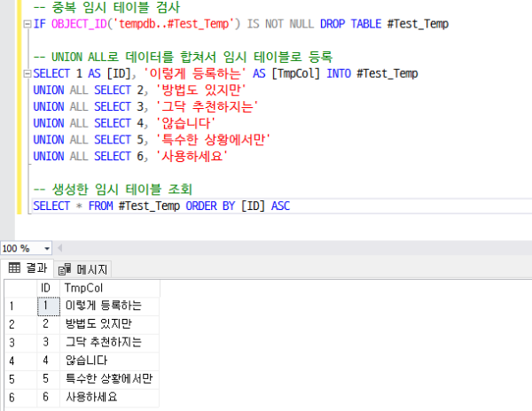Switch to the 결과 results tab
532x411 pixels.
pyautogui.click(x=27, y=268)
